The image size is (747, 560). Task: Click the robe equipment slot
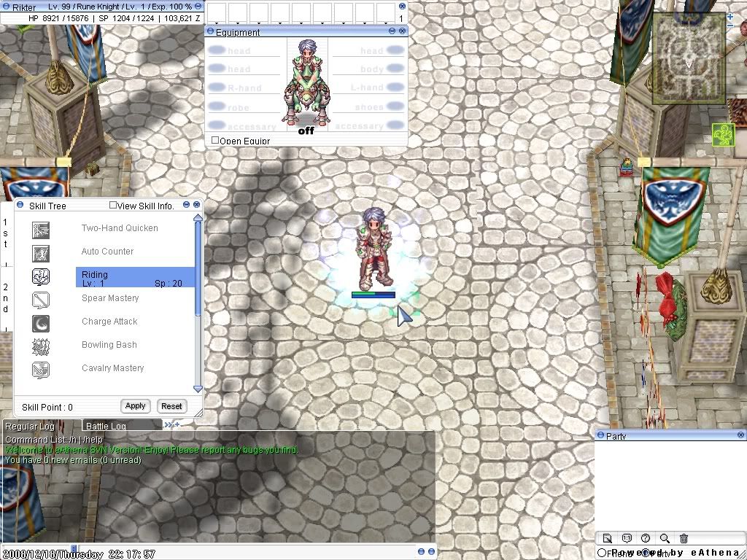pos(244,107)
